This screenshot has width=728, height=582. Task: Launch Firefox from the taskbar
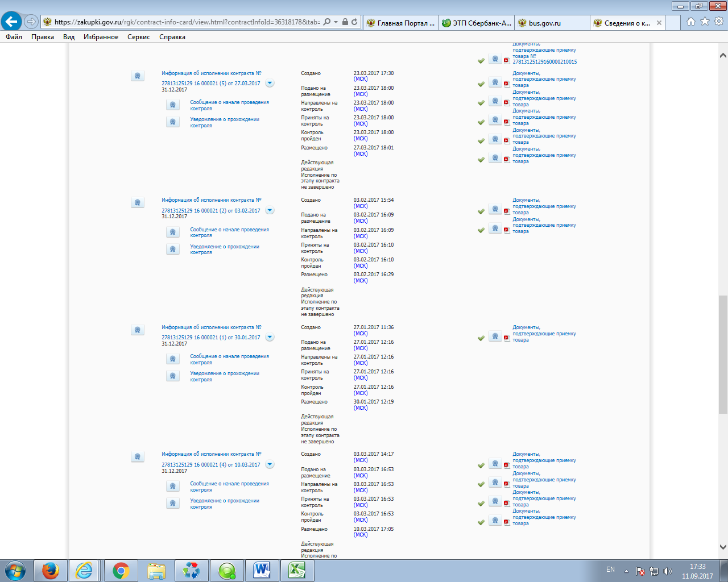51,571
